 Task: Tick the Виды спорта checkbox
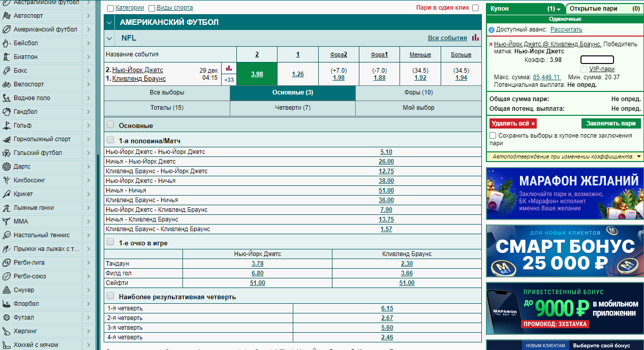pos(152,8)
